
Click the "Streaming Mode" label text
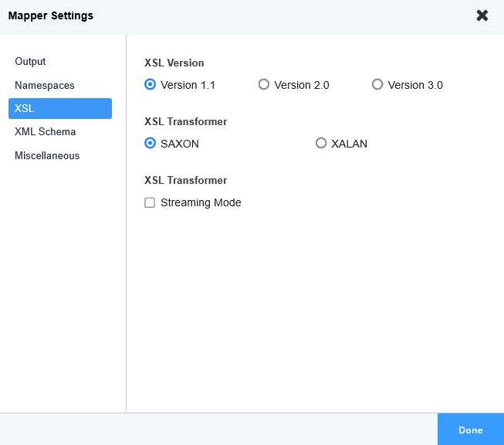tap(201, 202)
